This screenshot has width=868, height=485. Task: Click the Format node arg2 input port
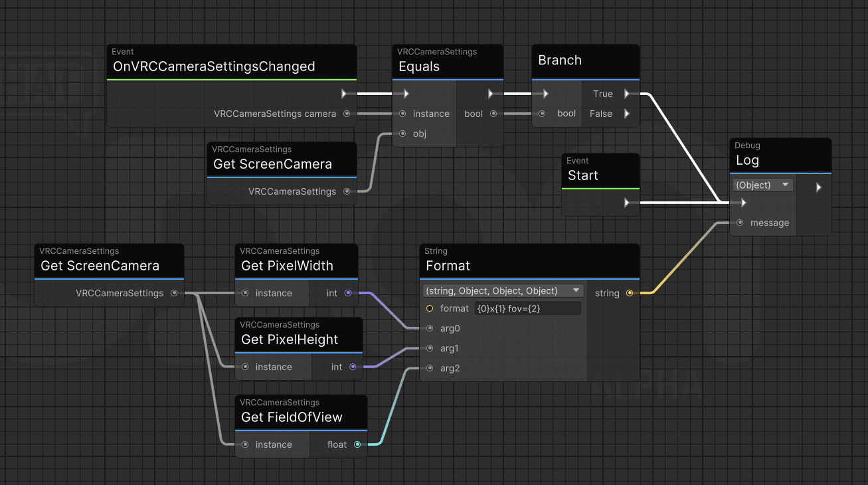coord(430,368)
